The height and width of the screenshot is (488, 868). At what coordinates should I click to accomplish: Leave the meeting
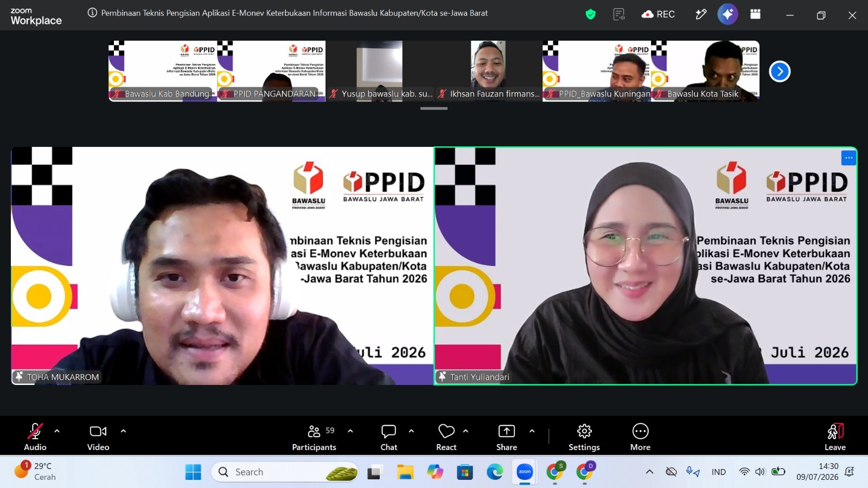coord(835,436)
